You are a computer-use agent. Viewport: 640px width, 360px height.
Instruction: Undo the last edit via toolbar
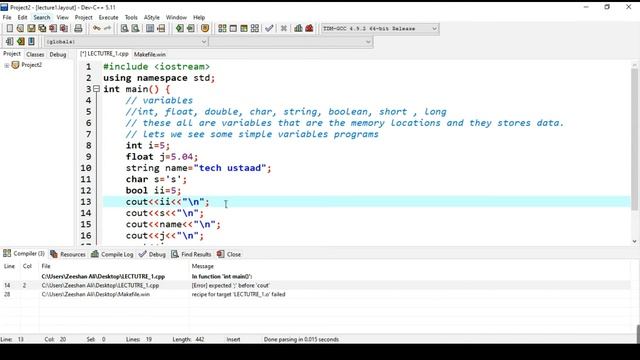(x=97, y=28)
